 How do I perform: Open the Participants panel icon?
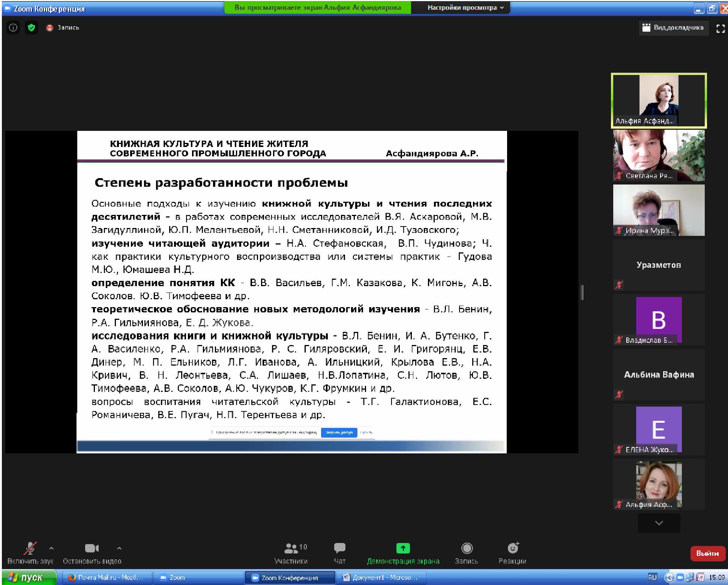pos(291,548)
